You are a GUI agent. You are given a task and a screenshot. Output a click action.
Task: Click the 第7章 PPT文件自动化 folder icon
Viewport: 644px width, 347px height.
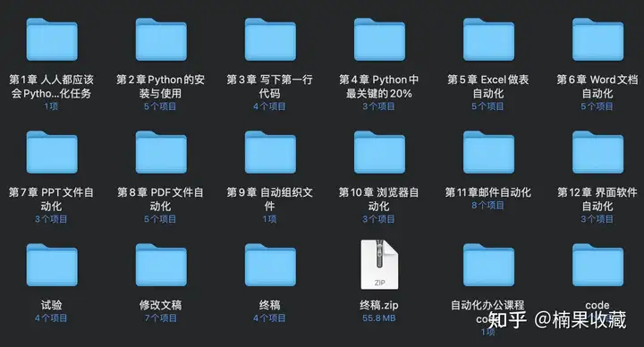(52, 152)
